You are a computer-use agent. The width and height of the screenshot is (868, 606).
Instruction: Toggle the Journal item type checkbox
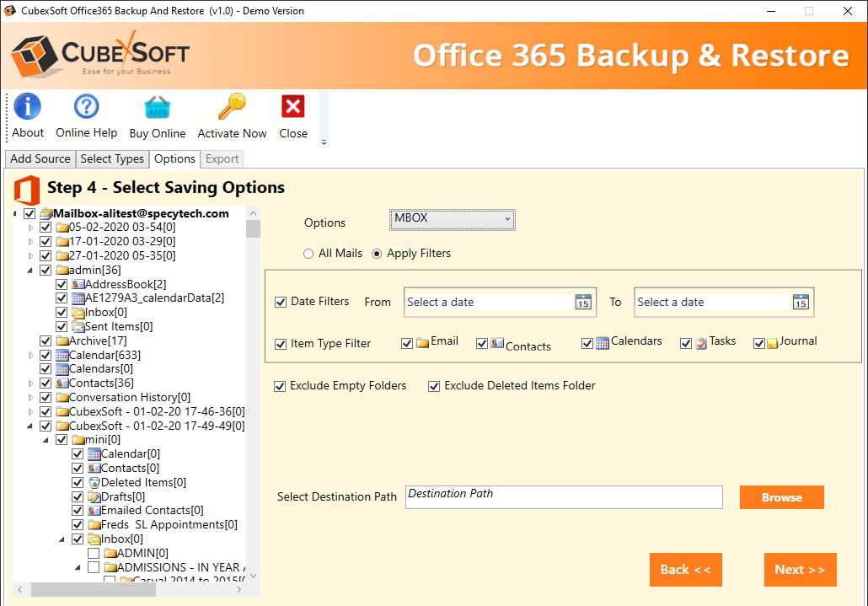759,344
